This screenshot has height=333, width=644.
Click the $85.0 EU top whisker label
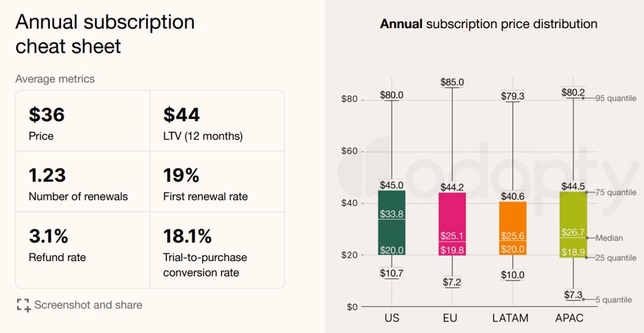pyautogui.click(x=452, y=82)
